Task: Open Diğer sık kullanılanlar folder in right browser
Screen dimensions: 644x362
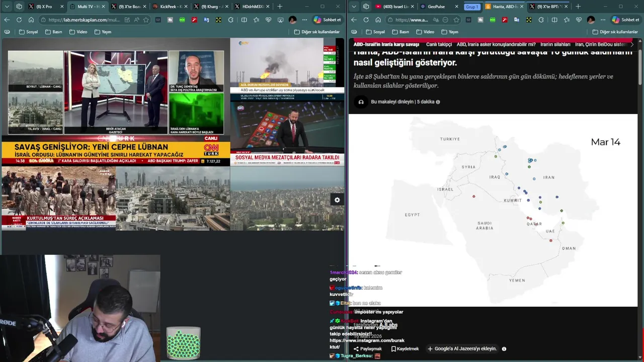Action: (615, 32)
